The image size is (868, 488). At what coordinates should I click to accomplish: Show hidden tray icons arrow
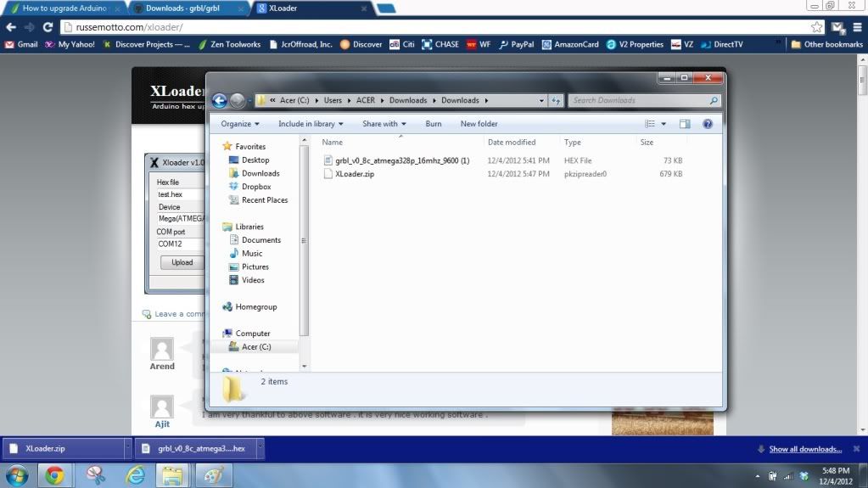click(757, 476)
